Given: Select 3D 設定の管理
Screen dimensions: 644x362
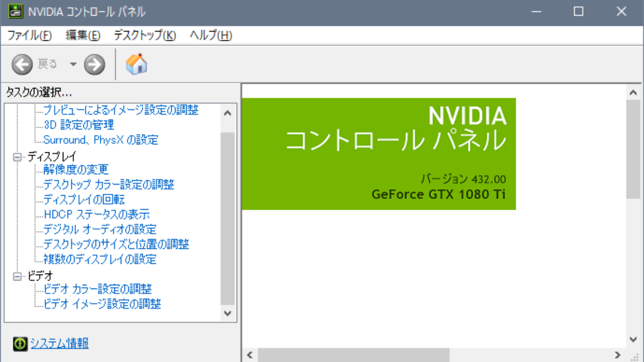Looking at the screenshot, I should point(78,125).
